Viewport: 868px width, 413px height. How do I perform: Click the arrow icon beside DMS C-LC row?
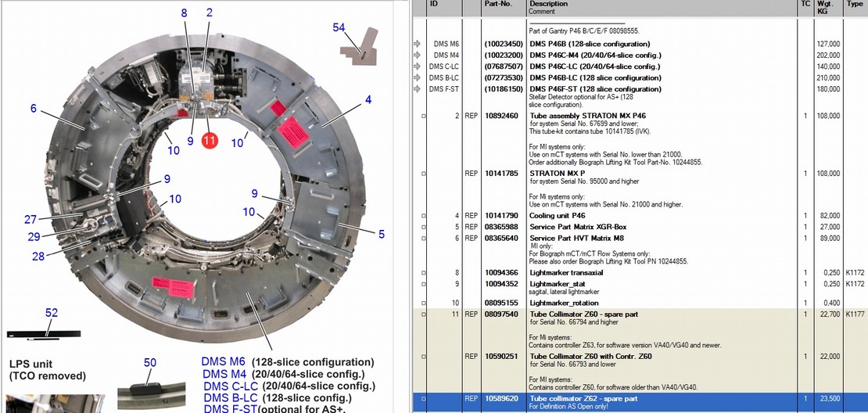pos(417,66)
